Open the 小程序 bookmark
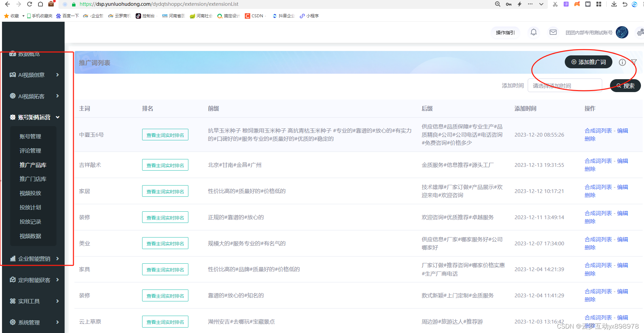Screen dimensions: 644x333 coord(309,16)
